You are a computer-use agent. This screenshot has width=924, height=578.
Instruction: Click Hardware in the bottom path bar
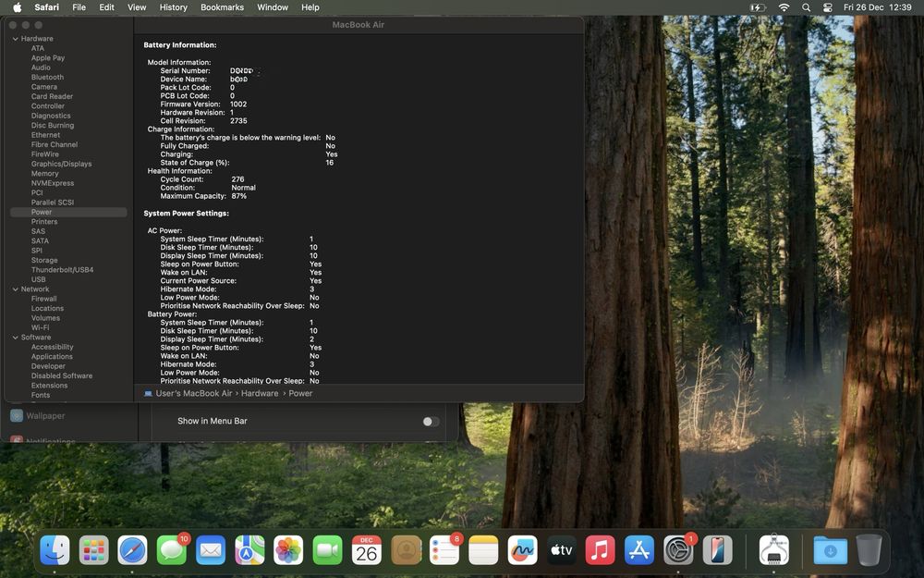pyautogui.click(x=260, y=393)
